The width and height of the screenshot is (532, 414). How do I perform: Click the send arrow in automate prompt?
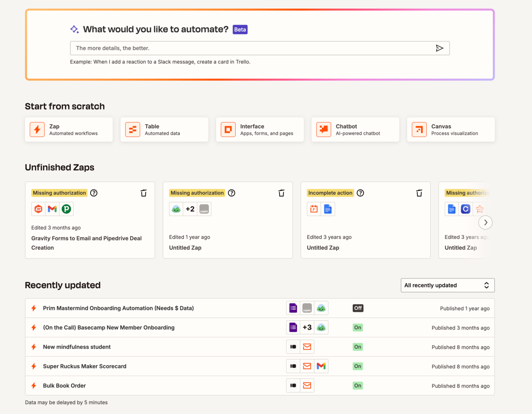click(x=439, y=48)
